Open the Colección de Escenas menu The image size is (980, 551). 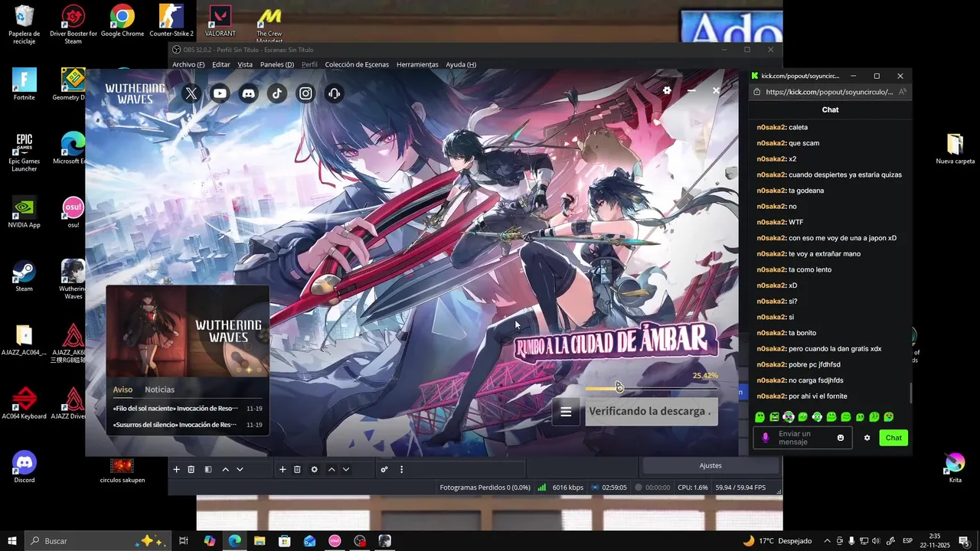[357, 64]
